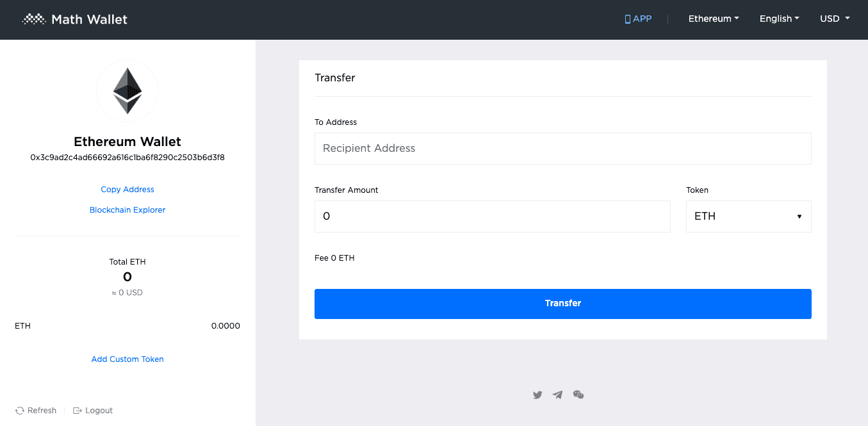Click the blue Transfer button
This screenshot has width=868, height=426.
[562, 304]
